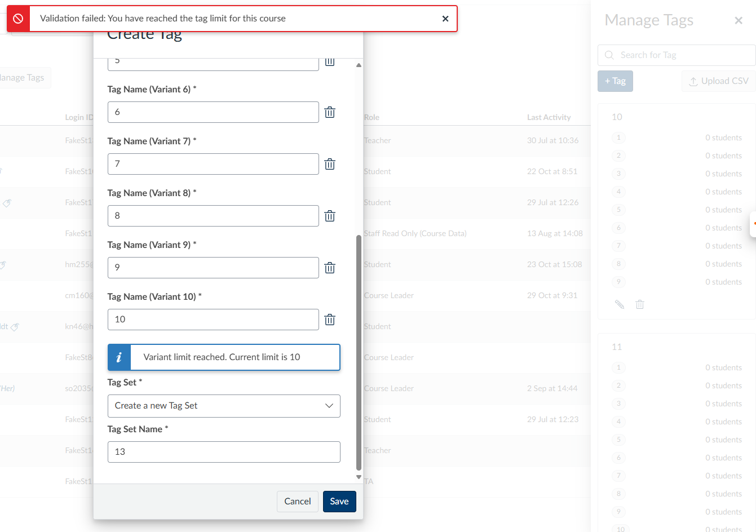Click the dialog scroll up arrow
The height and width of the screenshot is (532, 756).
(x=359, y=65)
